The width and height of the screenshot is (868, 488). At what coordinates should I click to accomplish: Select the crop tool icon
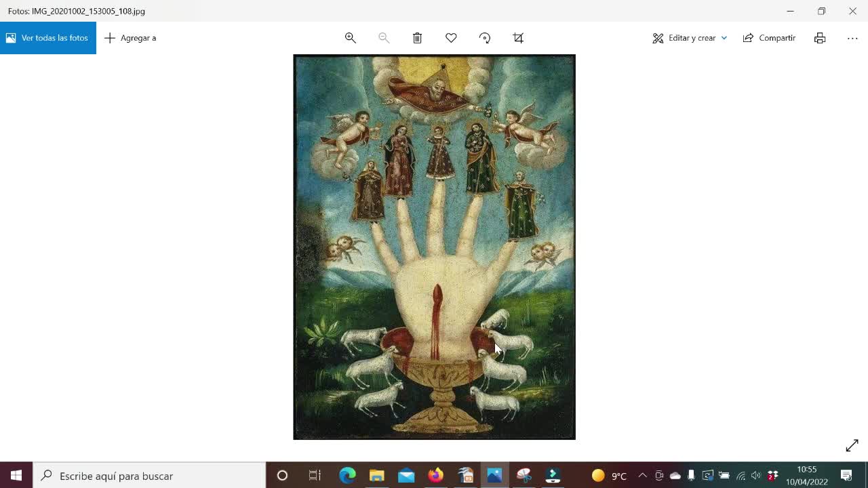[x=518, y=38]
